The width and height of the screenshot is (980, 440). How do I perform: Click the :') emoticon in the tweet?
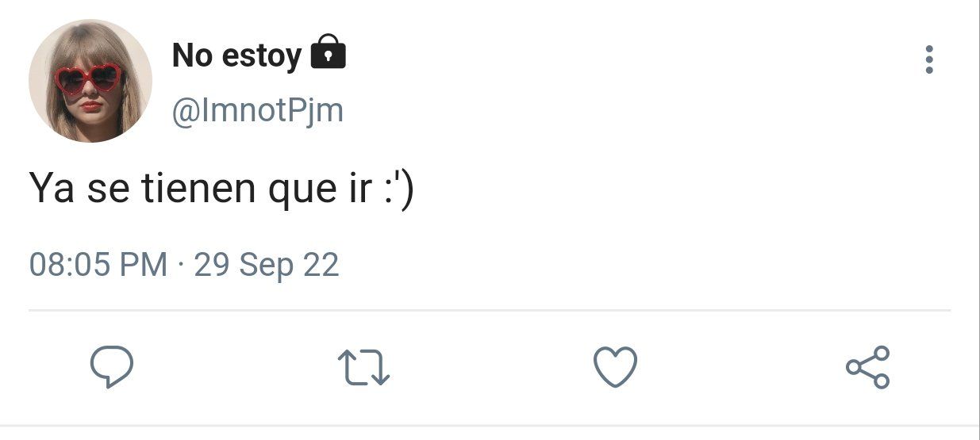point(397,191)
